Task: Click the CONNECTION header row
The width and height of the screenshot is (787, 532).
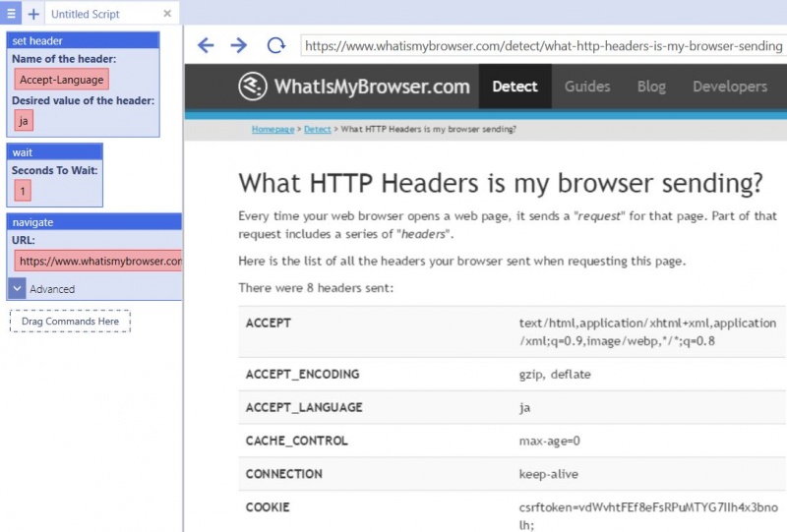Action: (x=512, y=474)
